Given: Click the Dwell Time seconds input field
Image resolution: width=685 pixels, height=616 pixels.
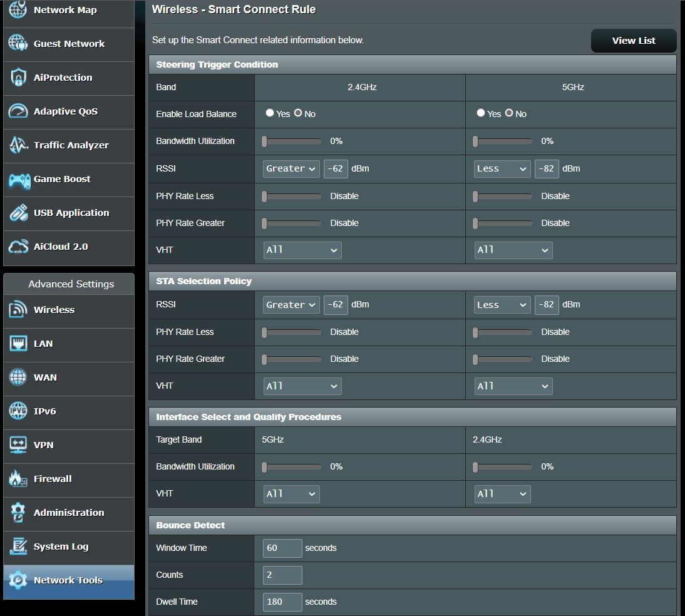Looking at the screenshot, I should click(282, 602).
